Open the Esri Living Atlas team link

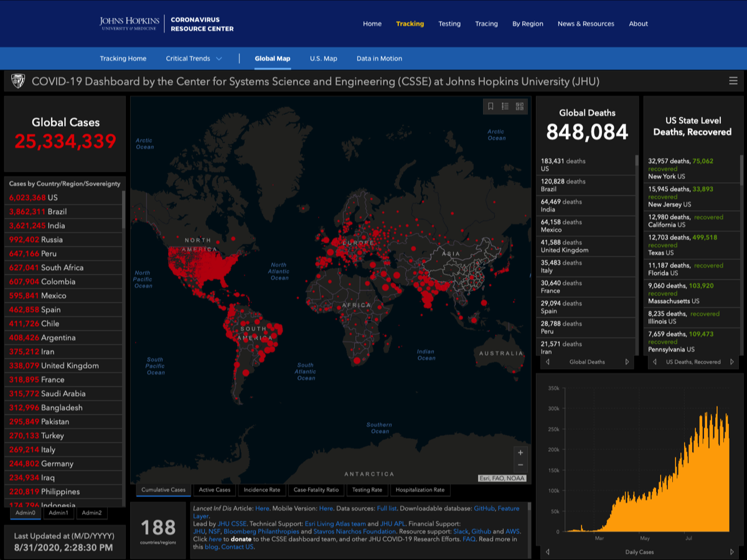336,524
